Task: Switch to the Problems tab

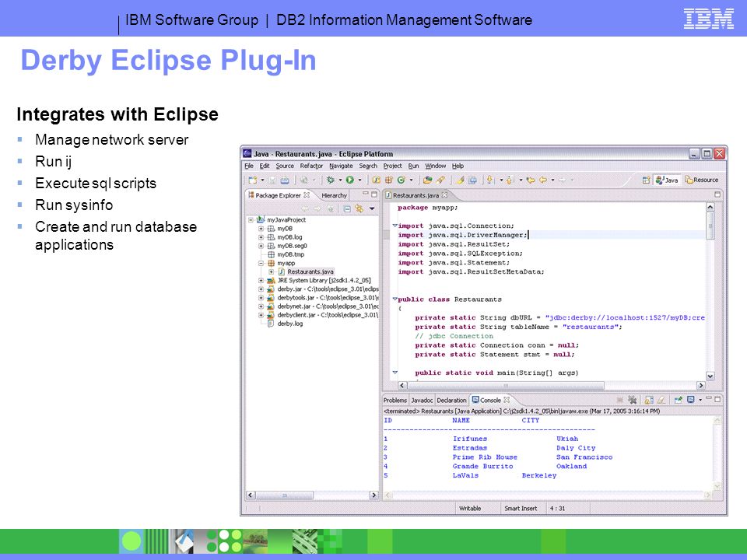Action: 395,401
